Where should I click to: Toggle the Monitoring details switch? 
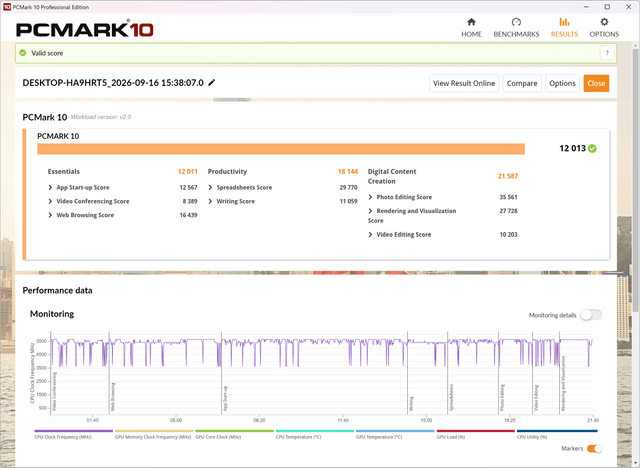tap(591, 315)
